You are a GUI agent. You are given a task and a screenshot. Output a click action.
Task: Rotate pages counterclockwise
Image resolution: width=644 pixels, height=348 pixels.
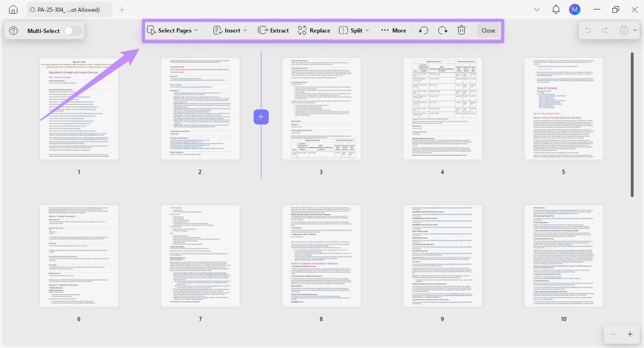(424, 31)
